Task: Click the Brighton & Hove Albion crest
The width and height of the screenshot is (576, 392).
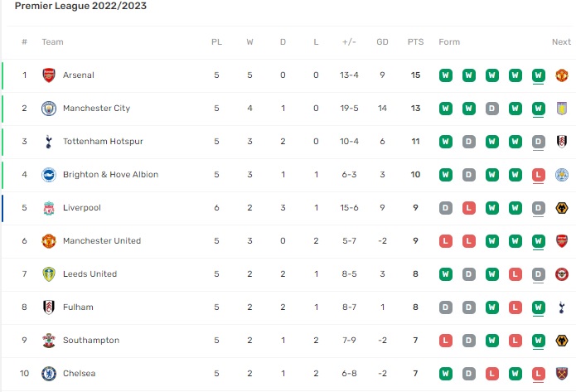Action: click(49, 175)
